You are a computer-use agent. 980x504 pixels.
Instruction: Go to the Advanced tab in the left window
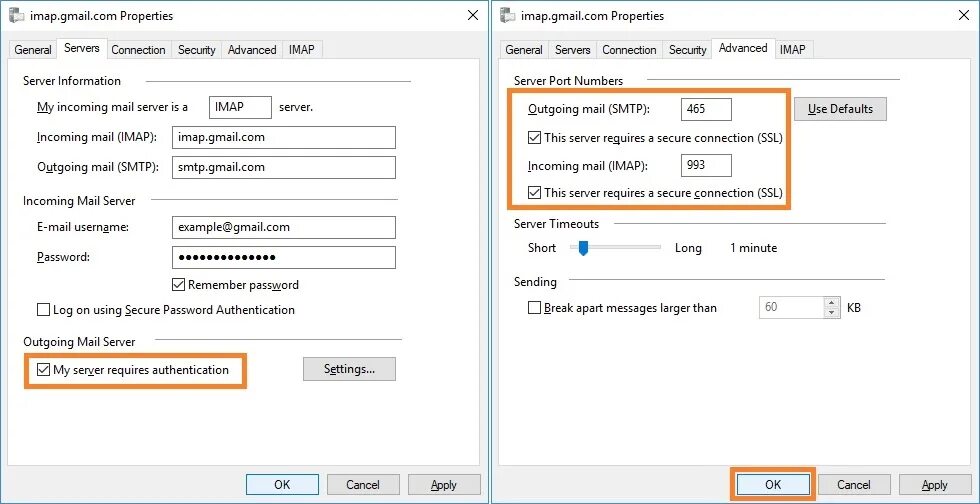click(x=252, y=50)
